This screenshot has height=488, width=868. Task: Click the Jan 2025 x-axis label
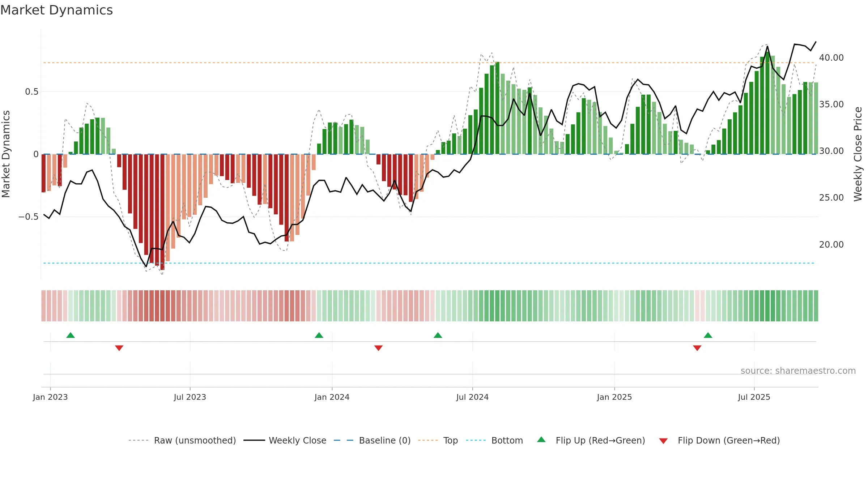pyautogui.click(x=614, y=397)
